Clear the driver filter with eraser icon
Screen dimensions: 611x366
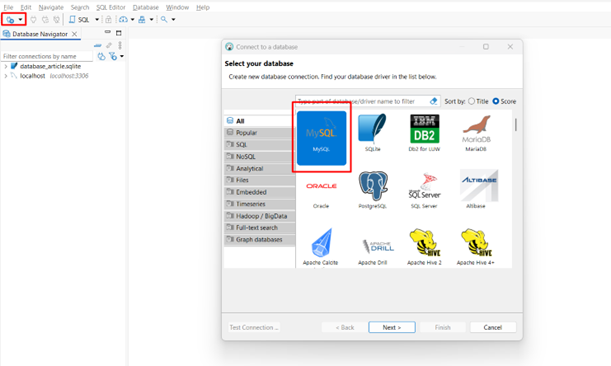(433, 101)
